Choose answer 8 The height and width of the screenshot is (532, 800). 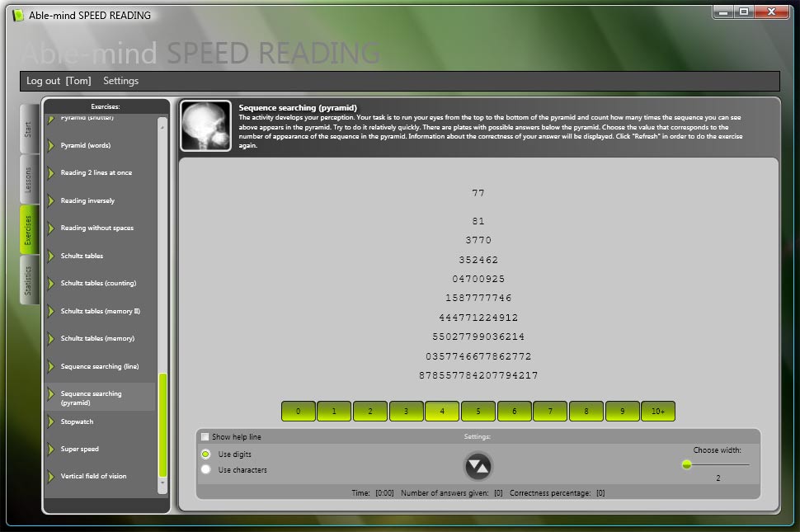tap(586, 411)
